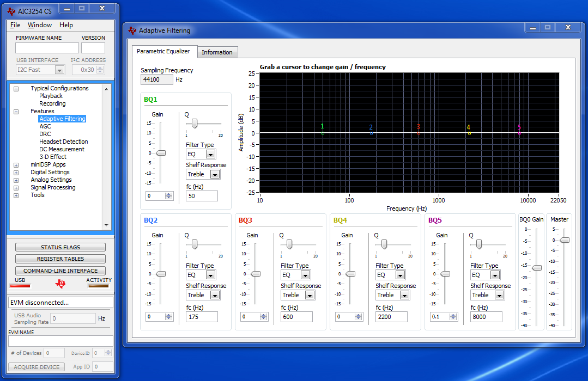Expand the Digital Settings tree node
Screen dimensions: 588x381
(16, 173)
